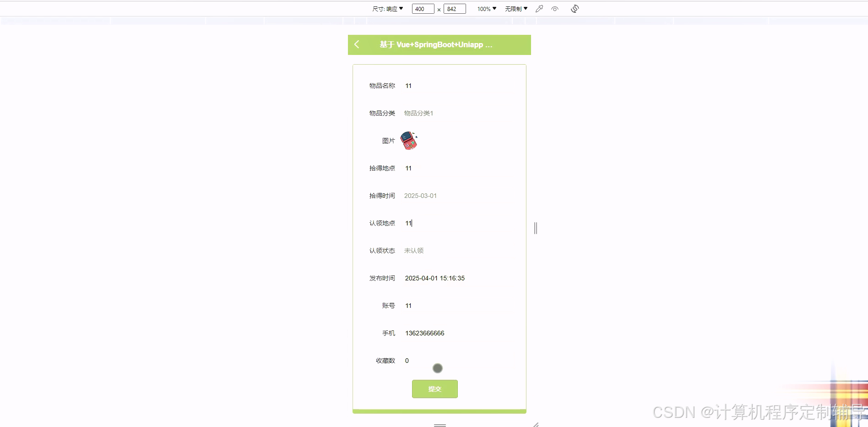Click the 未认领 claim status text
This screenshot has height=427, width=868.
point(413,251)
